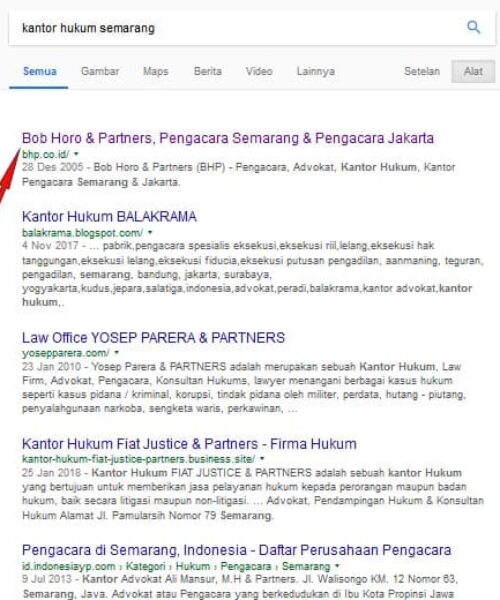Click the Alat tools button
The width and height of the screenshot is (500, 600).
coord(473,71)
